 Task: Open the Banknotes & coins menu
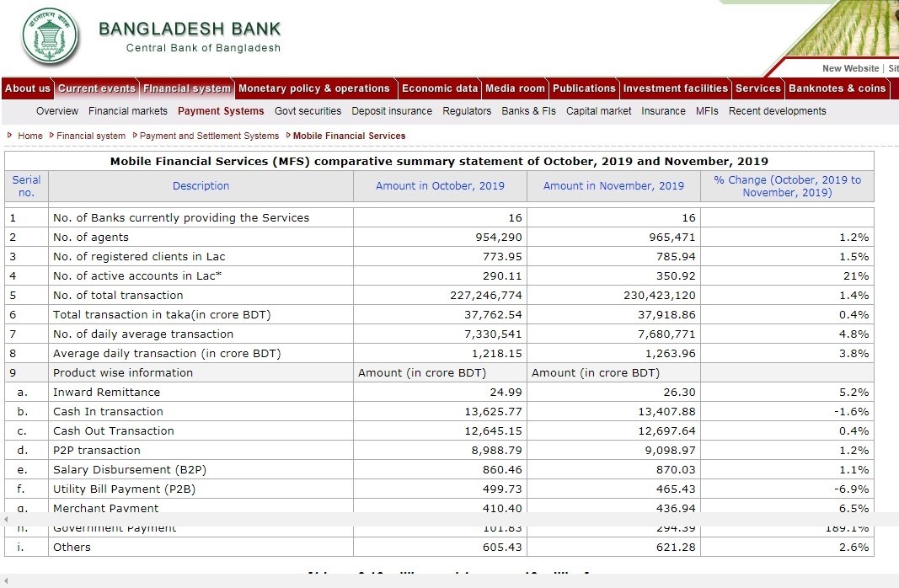[837, 88]
